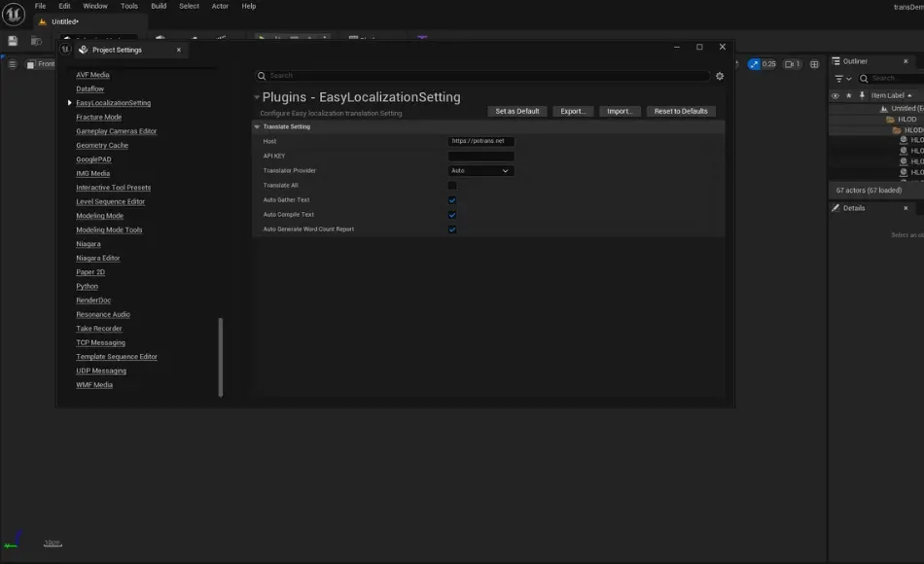Click the search magnifier icon in settings

point(262,76)
